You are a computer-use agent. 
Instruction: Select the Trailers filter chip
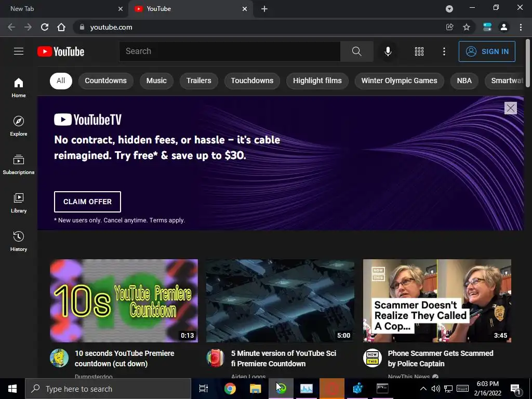point(198,81)
